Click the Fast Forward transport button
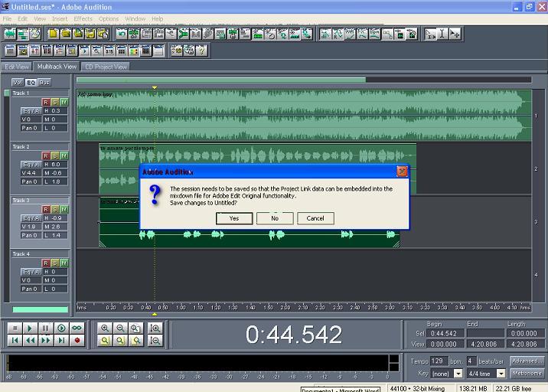Image resolution: width=548 pixels, height=392 pixels. pos(45,340)
